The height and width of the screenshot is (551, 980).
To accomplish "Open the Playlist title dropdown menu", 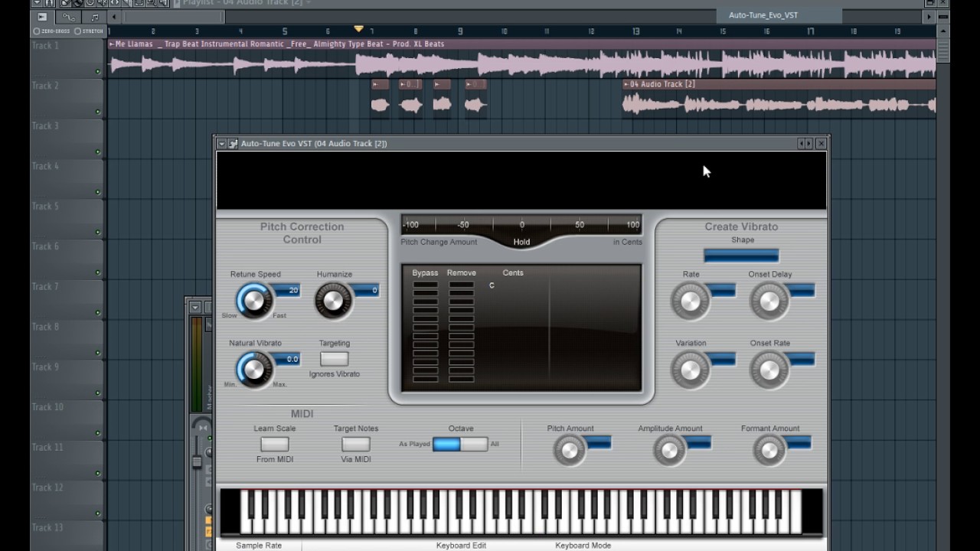I will point(309,3).
